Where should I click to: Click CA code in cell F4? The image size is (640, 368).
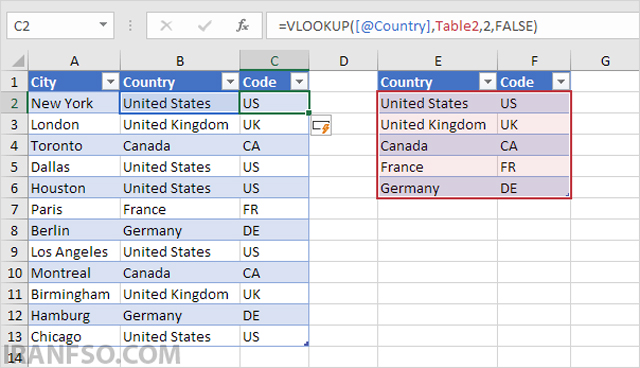click(x=534, y=146)
